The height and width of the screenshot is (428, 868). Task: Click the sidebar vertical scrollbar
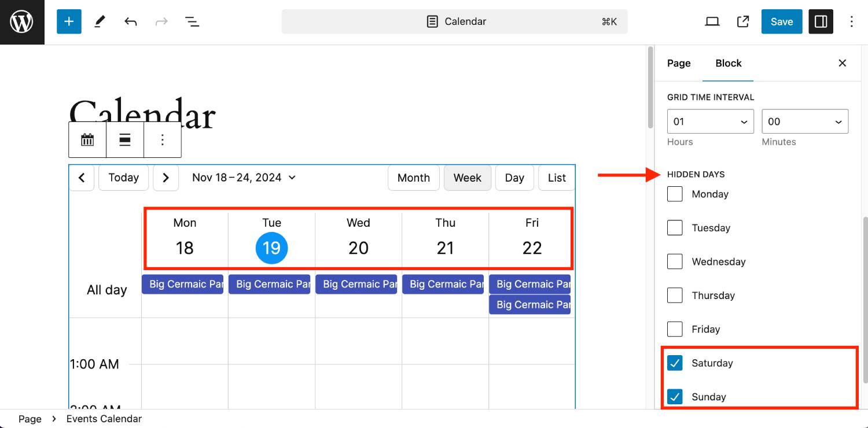pos(865,300)
